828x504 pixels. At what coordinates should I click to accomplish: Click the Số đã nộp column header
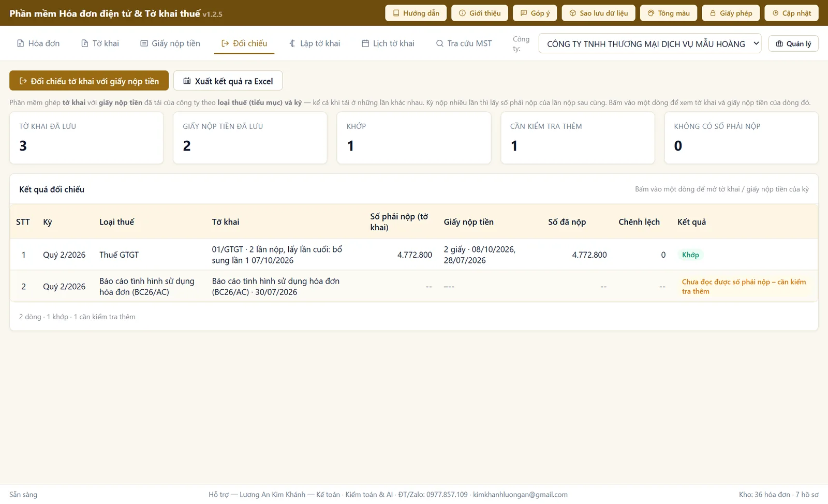tap(567, 221)
